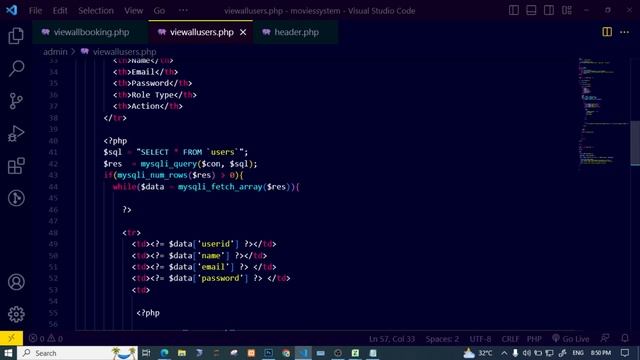Click the vertical scrollbar thumb in editor

pos(635,143)
